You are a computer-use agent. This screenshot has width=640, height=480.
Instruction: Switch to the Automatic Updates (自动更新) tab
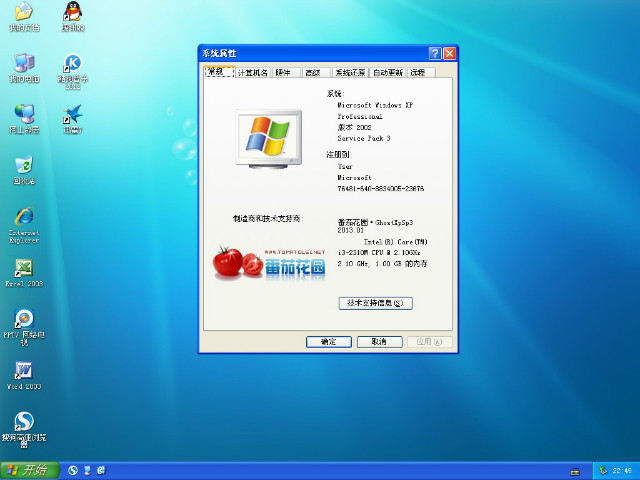click(x=388, y=73)
